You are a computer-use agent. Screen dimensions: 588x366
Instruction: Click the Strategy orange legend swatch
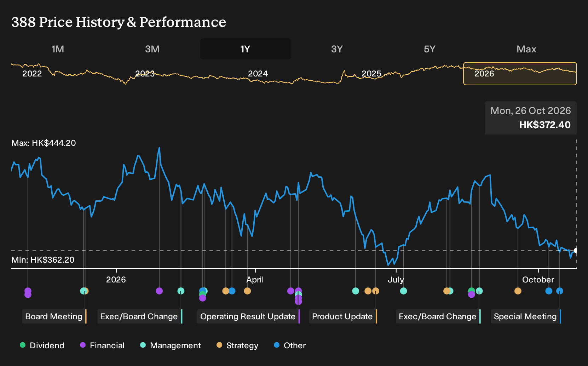coord(219,345)
